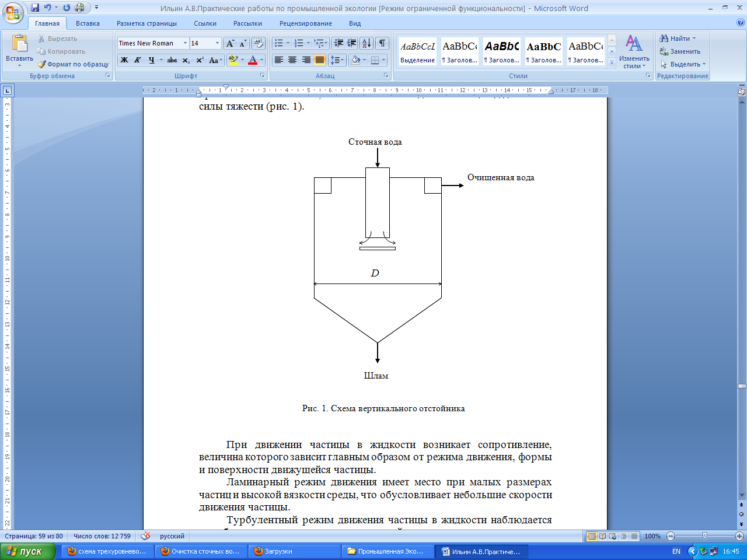Sort text with the A-Я sort icon

pyautogui.click(x=366, y=43)
